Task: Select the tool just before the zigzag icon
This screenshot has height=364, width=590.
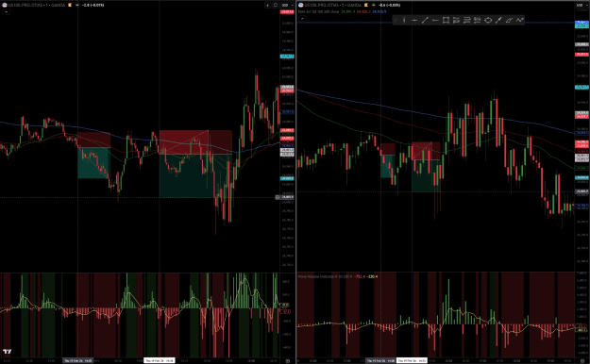Action: point(509,21)
